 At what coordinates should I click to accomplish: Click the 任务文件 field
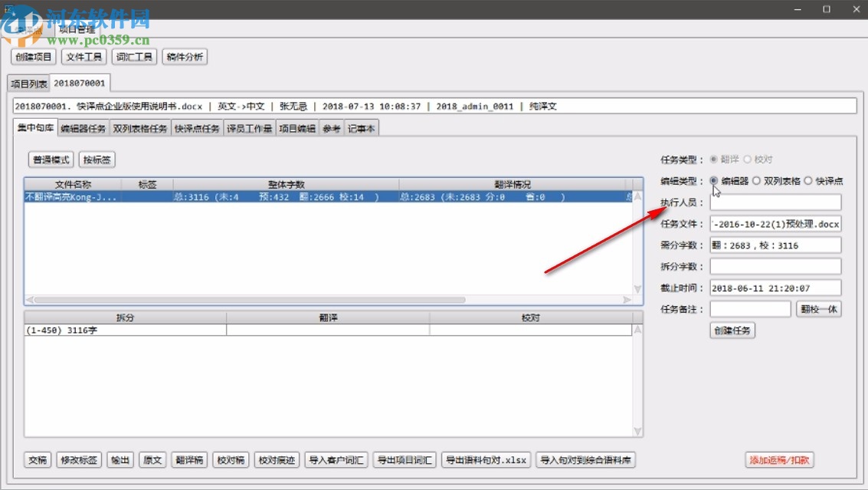[775, 224]
